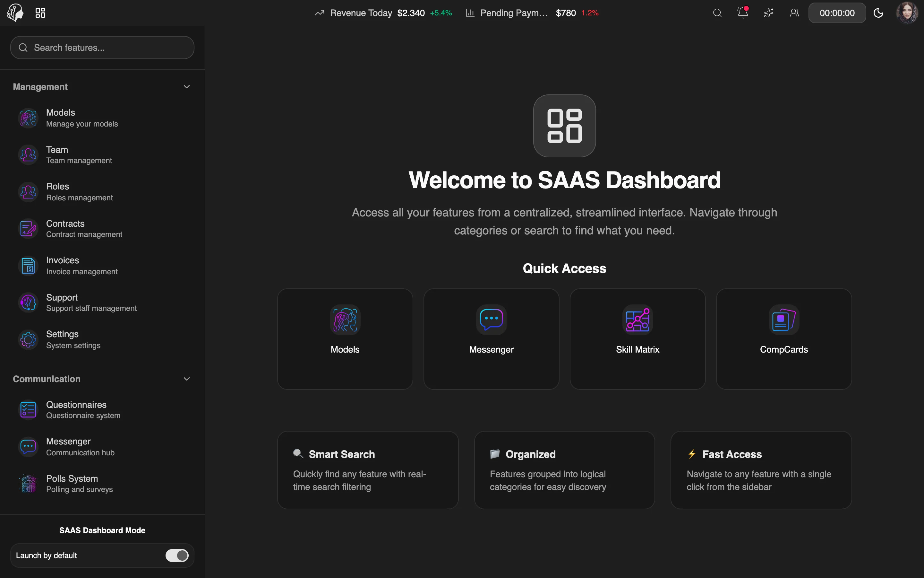Open Invoices in the sidebar
The width and height of the screenshot is (924, 578).
coord(102,266)
